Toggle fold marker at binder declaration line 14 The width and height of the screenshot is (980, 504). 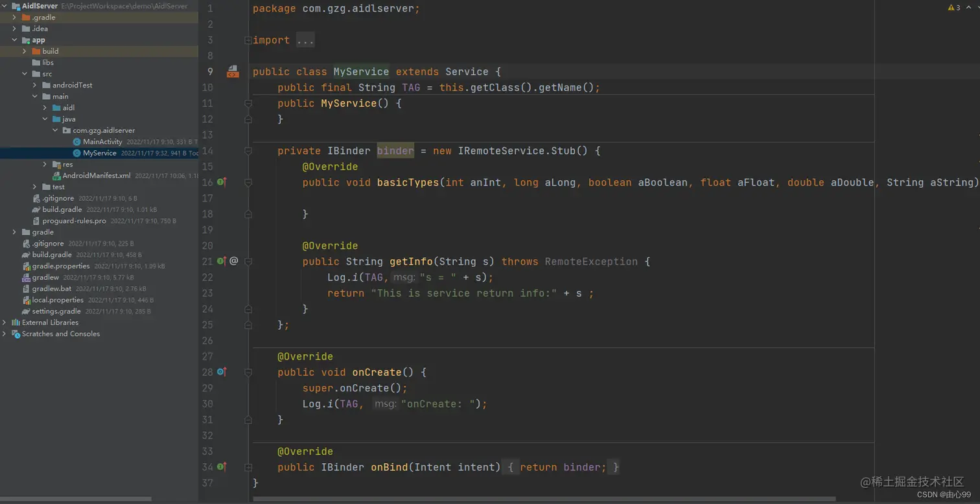[248, 151]
